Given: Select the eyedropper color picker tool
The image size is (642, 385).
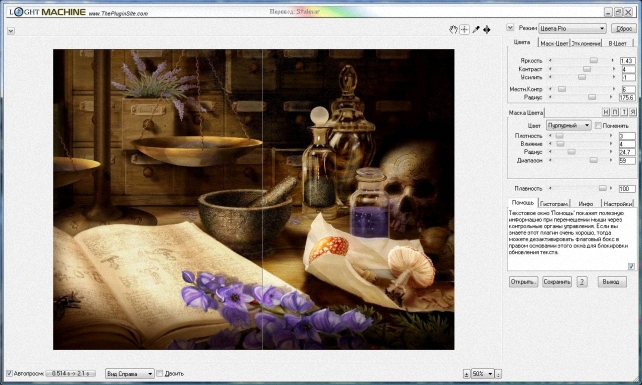Looking at the screenshot, I should tap(475, 29).
